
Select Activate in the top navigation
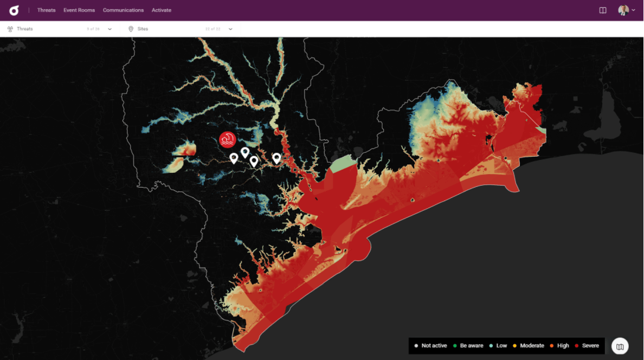click(162, 10)
